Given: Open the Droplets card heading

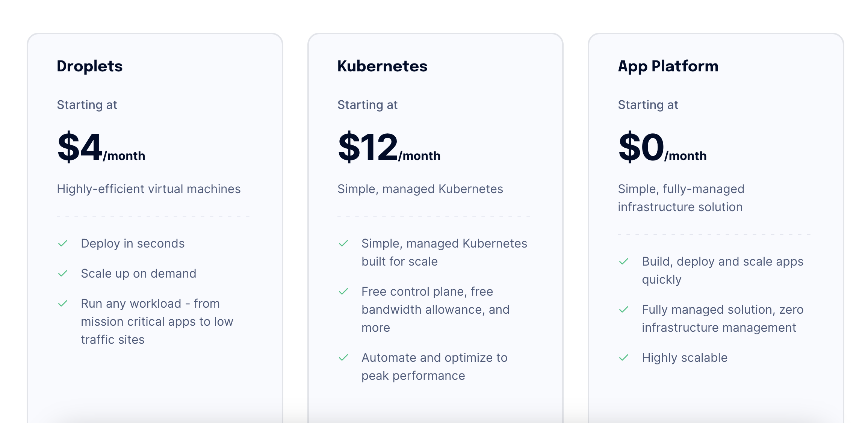Looking at the screenshot, I should pos(89,66).
